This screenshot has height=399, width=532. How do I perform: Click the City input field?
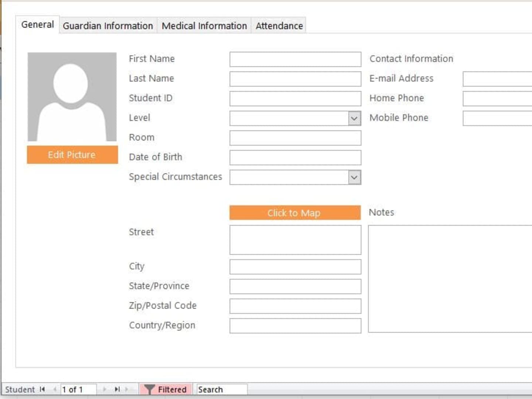(295, 267)
